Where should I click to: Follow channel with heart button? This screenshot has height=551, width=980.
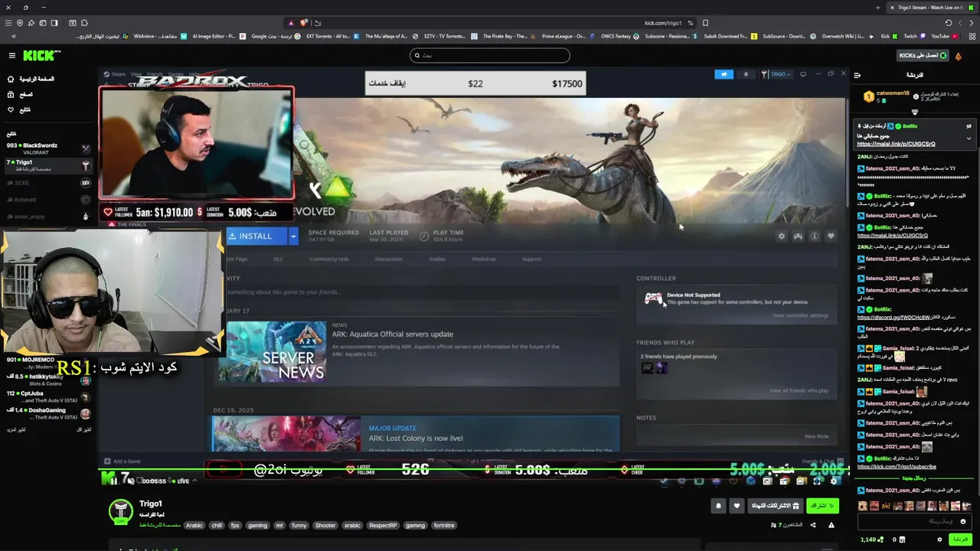point(737,506)
